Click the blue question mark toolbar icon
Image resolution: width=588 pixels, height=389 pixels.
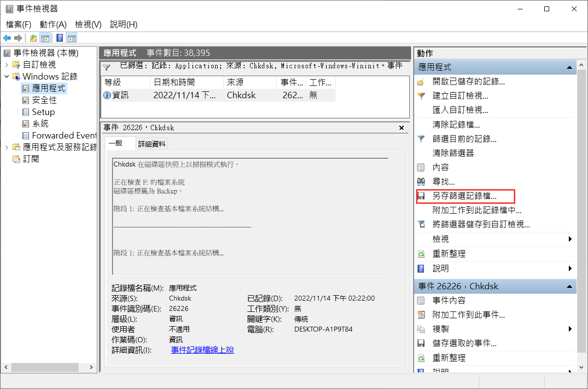click(x=59, y=38)
